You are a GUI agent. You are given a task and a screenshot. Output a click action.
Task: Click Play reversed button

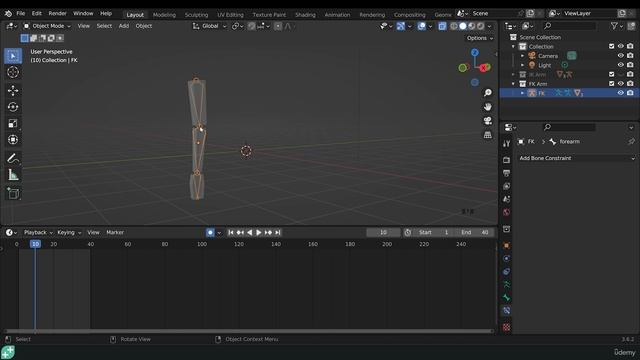click(249, 232)
